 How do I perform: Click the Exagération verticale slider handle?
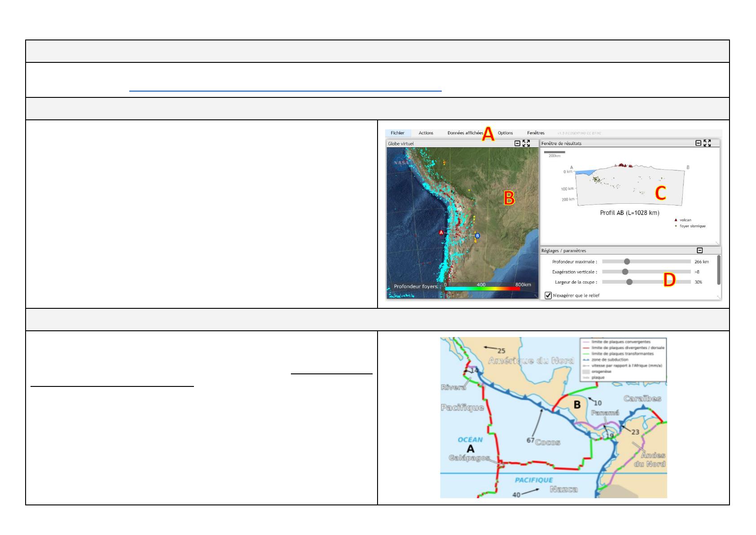[625, 272]
